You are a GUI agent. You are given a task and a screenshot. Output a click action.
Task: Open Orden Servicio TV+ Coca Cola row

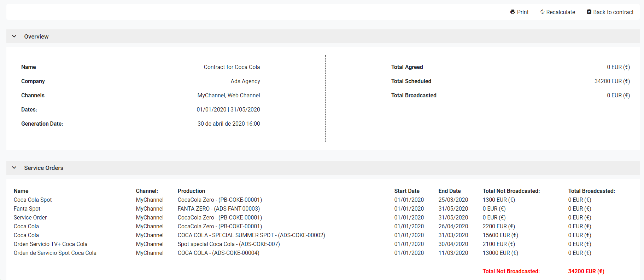coord(51,244)
